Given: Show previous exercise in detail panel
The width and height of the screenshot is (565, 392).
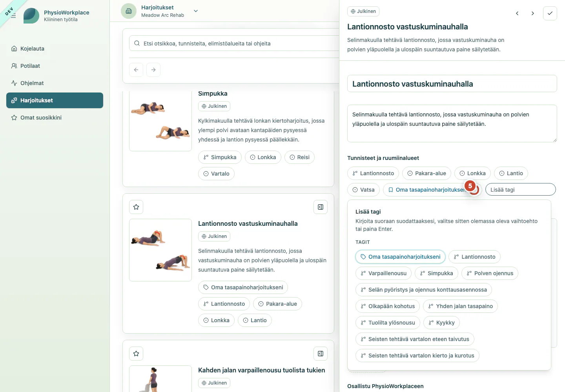Looking at the screenshot, I should pyautogui.click(x=517, y=13).
